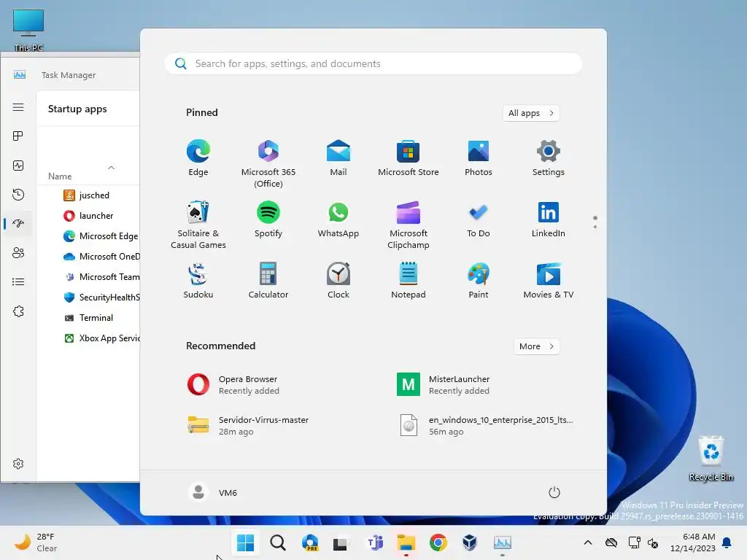The image size is (747, 560).
Task: Click the Start menu power button
Action: click(554, 492)
